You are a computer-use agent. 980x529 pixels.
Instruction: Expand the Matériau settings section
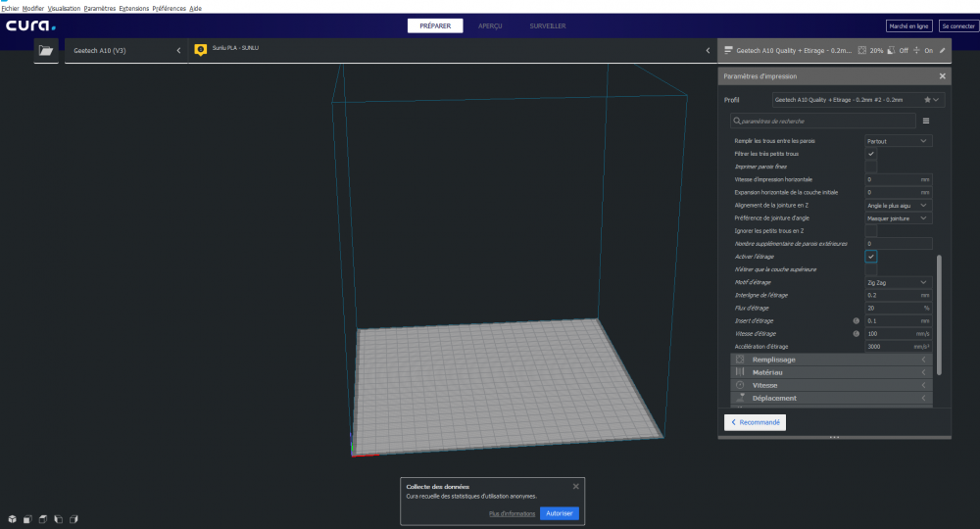click(831, 372)
